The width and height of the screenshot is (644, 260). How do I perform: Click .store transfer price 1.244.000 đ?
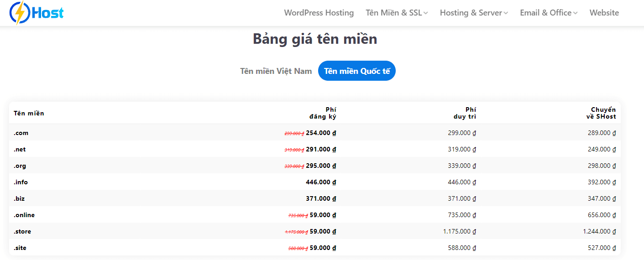click(x=600, y=232)
